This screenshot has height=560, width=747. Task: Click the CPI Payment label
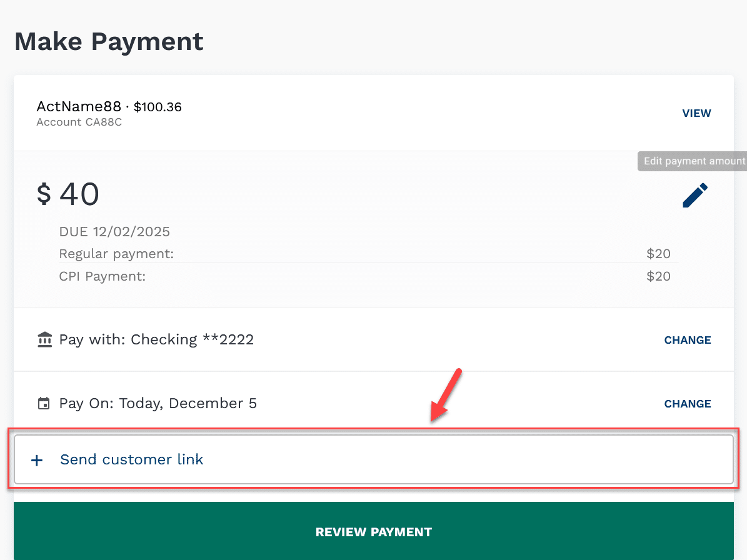tap(102, 277)
